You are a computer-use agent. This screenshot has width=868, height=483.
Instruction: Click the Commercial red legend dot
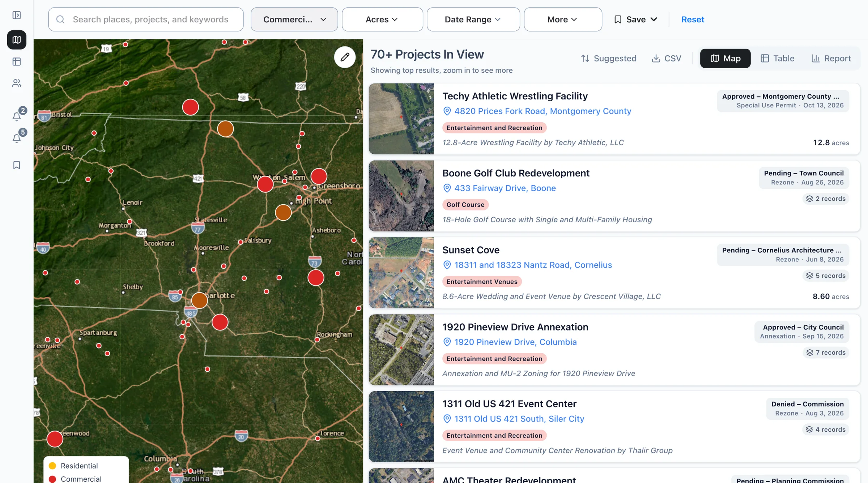(x=52, y=479)
